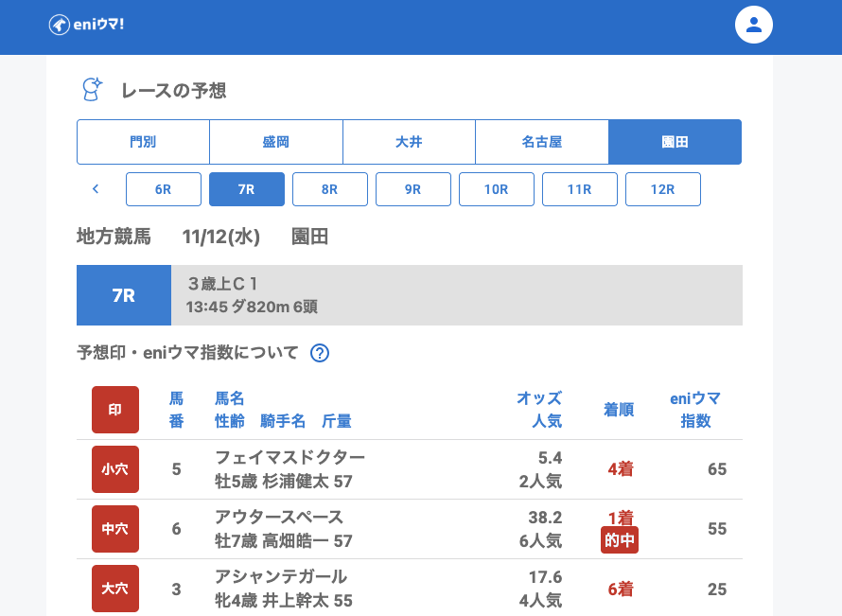Click the 大穴 prediction mark badge
The width and height of the screenshot is (842, 616).
click(x=115, y=589)
